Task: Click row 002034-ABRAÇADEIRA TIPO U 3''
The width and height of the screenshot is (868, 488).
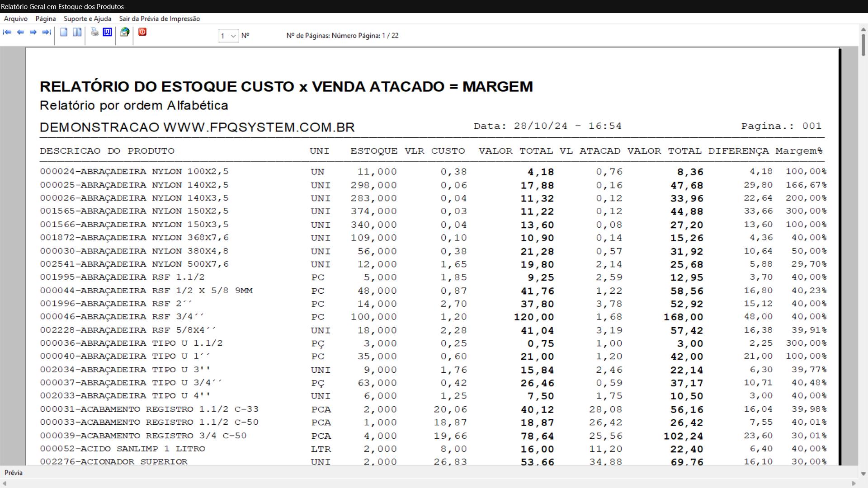Action: (433, 370)
